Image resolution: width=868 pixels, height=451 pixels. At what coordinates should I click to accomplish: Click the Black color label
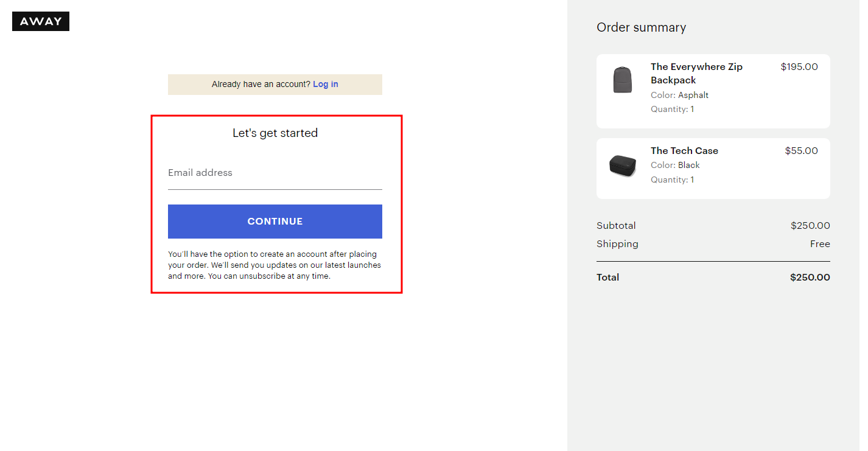tap(689, 165)
